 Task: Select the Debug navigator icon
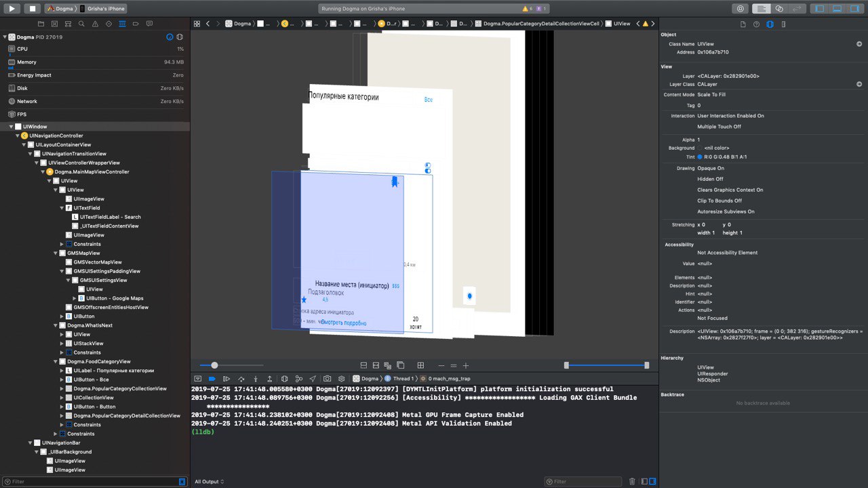(122, 23)
